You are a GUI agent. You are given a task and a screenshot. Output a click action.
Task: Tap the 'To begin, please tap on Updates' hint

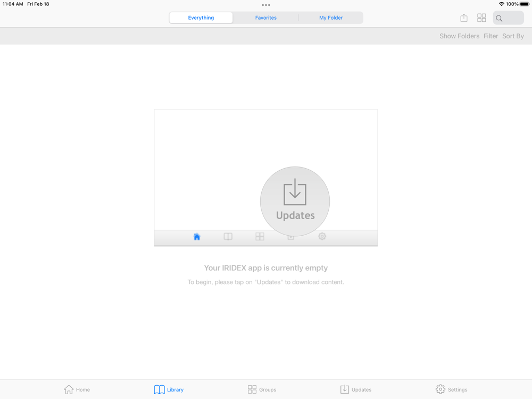pyautogui.click(x=265, y=282)
